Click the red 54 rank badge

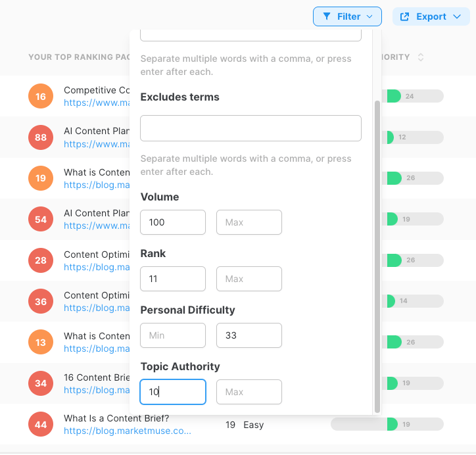[x=41, y=219]
